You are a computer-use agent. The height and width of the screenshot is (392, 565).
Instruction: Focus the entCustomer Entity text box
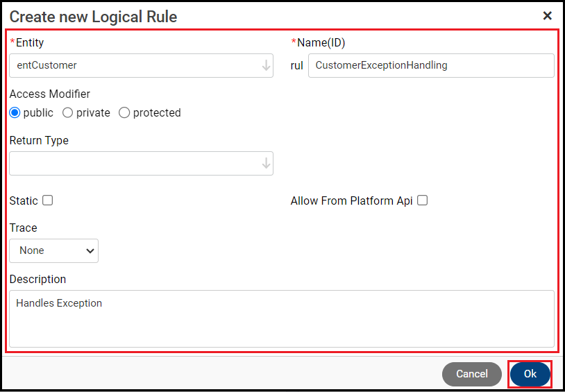pos(132,66)
